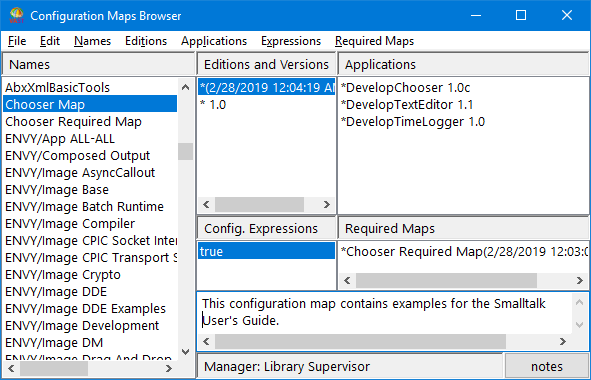The width and height of the screenshot is (591, 380).
Task: Click description pane scroll up arrow
Action: 580,302
